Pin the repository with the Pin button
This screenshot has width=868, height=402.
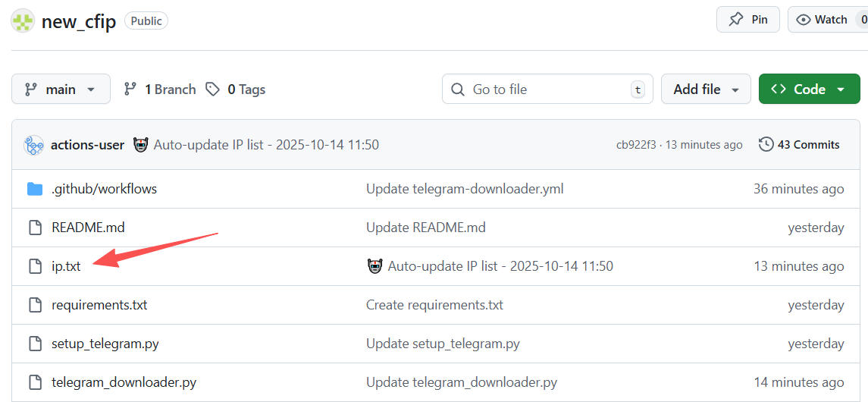click(747, 20)
